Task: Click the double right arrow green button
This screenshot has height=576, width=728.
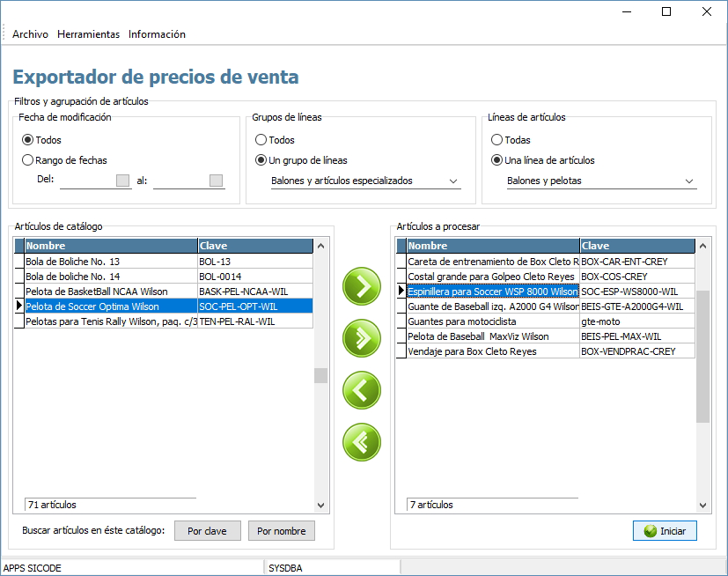Action: coord(362,337)
